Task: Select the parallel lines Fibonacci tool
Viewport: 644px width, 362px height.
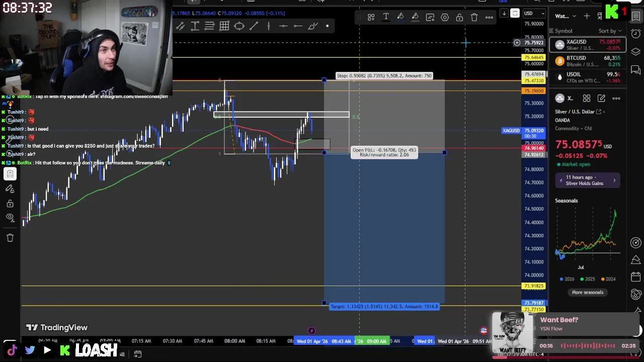Action: point(209,26)
